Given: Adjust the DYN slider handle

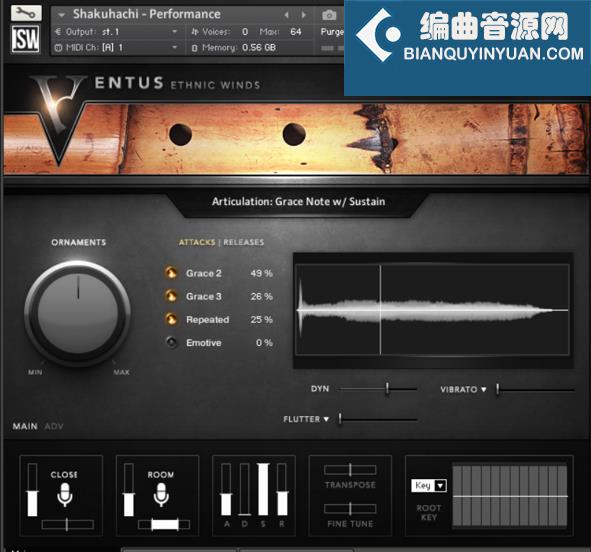Looking at the screenshot, I should 387,388.
